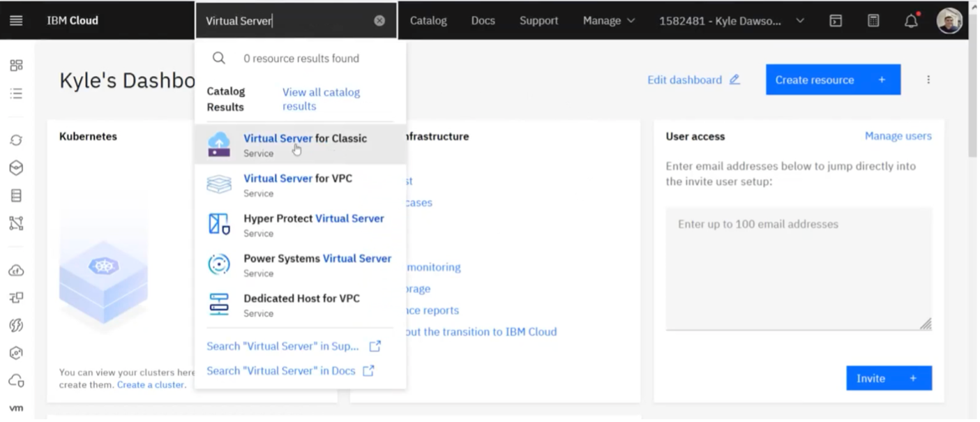Open the hamburger navigation menu

(16, 20)
